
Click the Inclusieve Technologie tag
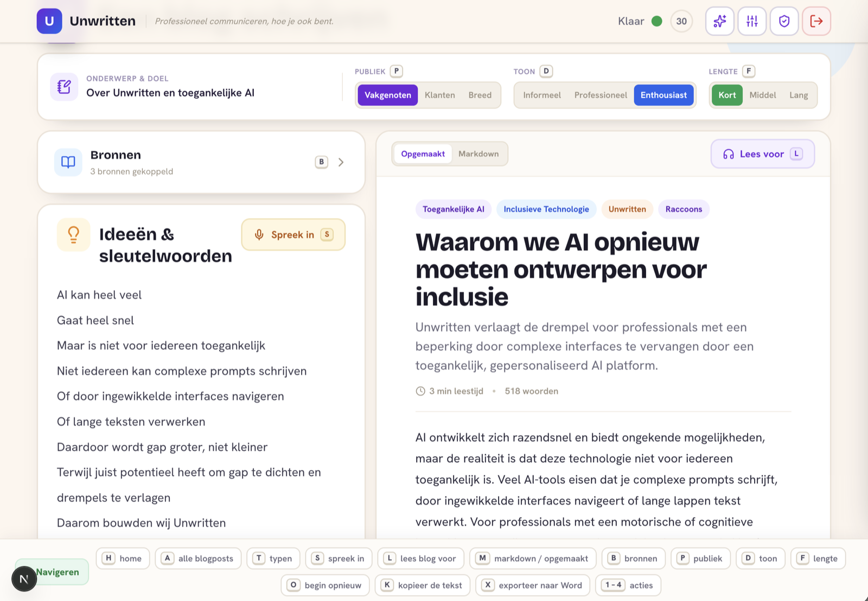546,209
